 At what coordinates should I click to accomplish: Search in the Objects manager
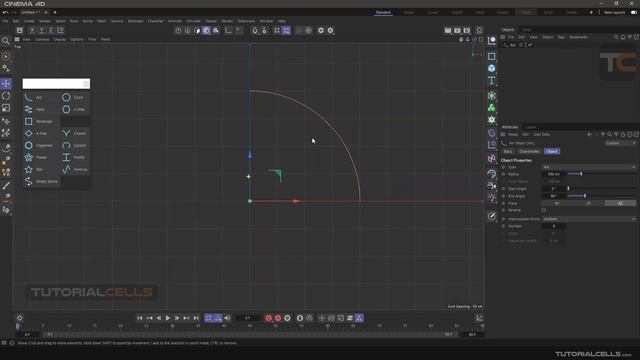click(x=616, y=37)
